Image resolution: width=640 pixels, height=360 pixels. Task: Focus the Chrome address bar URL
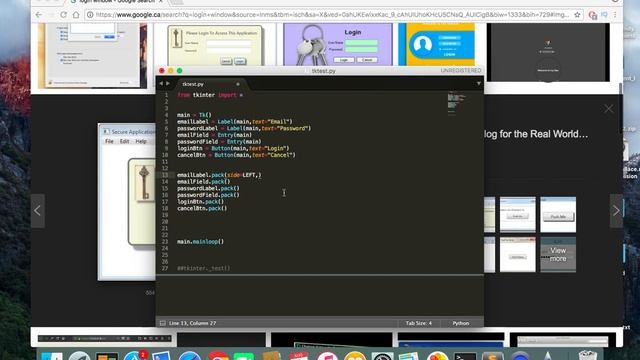[333, 15]
